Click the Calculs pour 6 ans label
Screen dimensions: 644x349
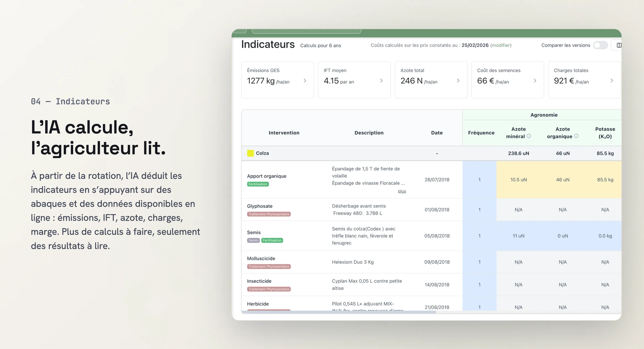[320, 46]
